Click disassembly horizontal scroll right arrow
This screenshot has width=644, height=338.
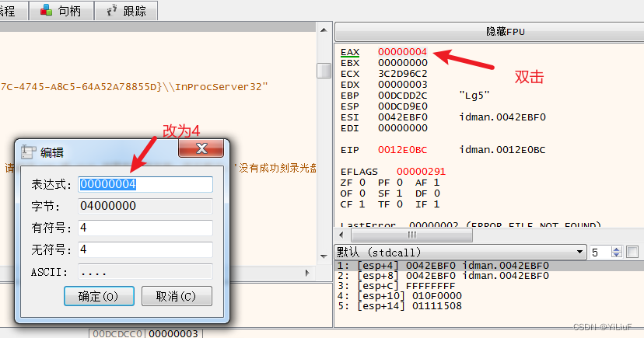(307, 273)
